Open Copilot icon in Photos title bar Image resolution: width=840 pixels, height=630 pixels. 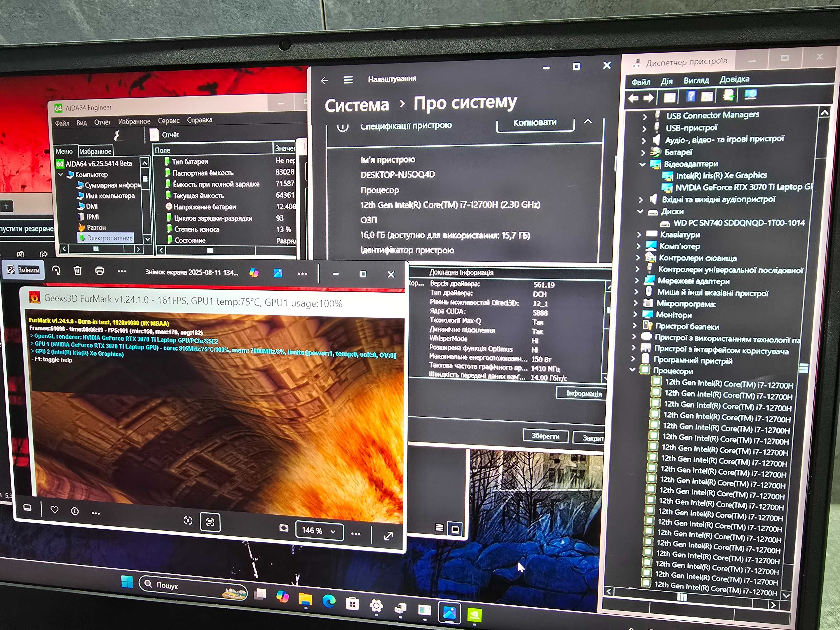pos(254,273)
